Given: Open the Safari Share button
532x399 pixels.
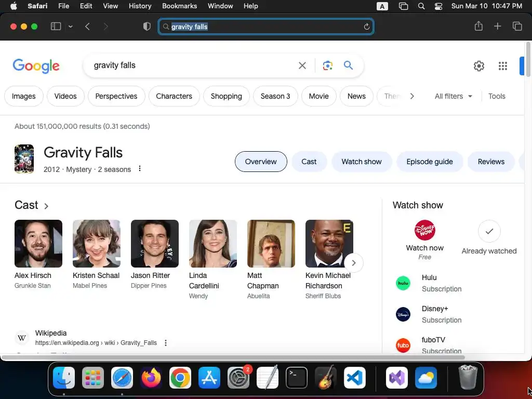Looking at the screenshot, I should coord(478,26).
